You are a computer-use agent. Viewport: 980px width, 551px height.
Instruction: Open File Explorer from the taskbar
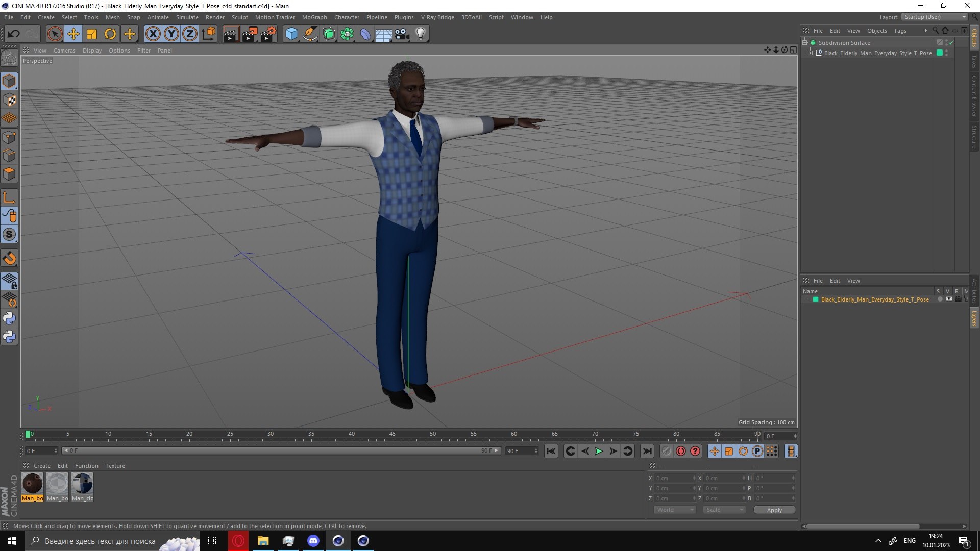coord(263,541)
